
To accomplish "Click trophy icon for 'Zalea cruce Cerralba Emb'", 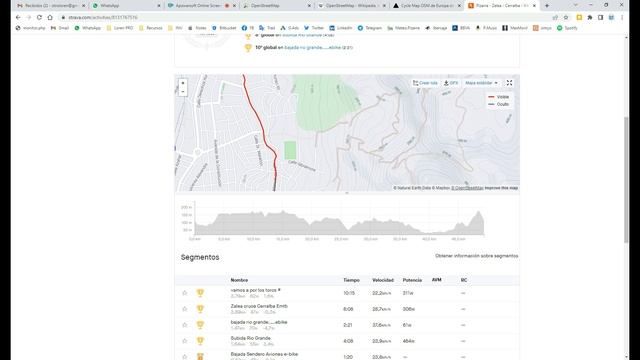I will pyautogui.click(x=200, y=309).
